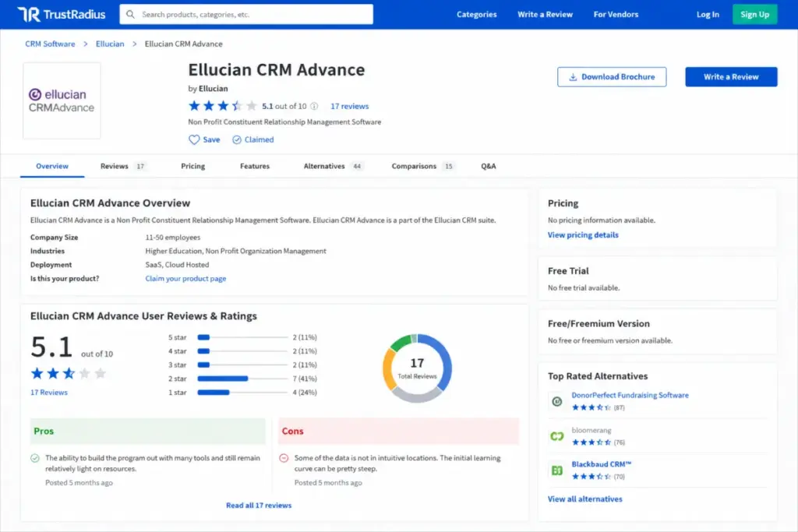Click the red minus icon under Cons
The image size is (798, 532).
[284, 458]
